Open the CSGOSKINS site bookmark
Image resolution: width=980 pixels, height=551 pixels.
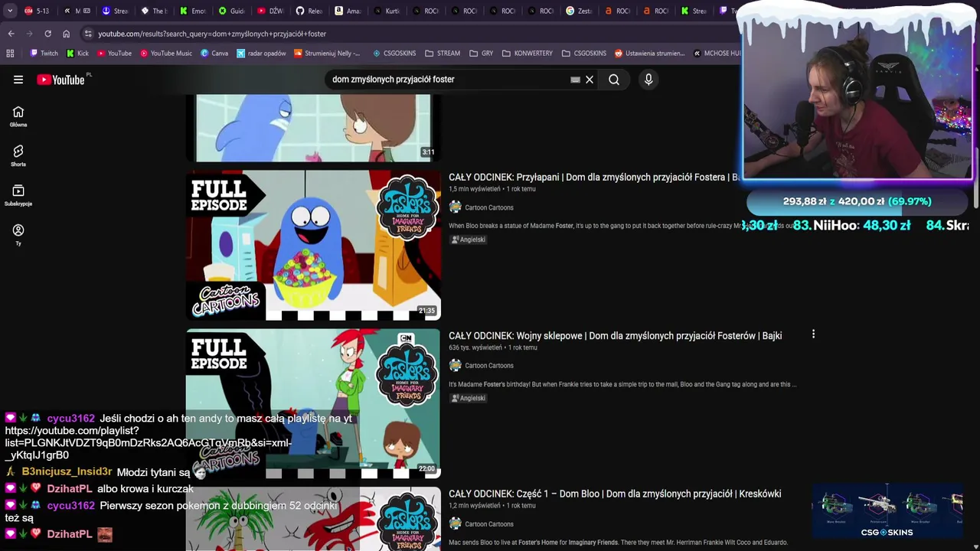[x=394, y=54]
